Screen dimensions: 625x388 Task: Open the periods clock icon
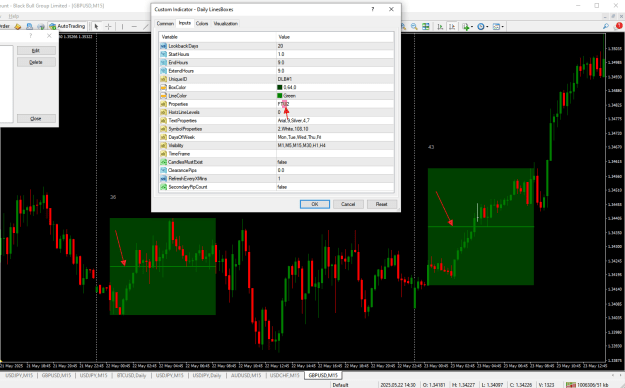(481, 26)
